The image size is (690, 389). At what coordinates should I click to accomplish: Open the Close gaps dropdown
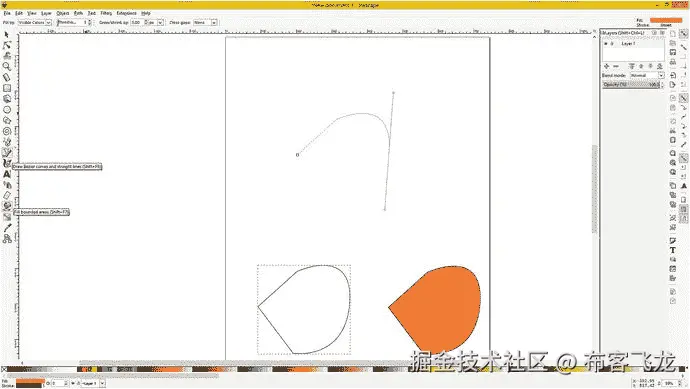click(206, 22)
